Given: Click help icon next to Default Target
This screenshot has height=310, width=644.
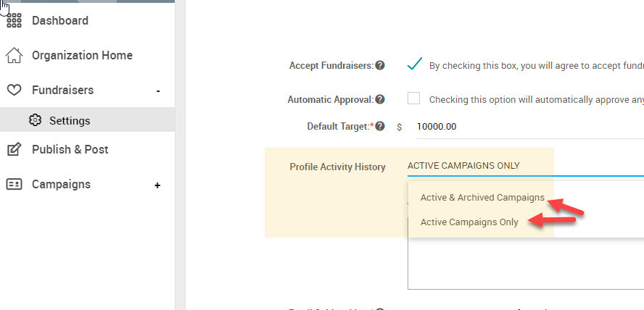Looking at the screenshot, I should point(380,126).
